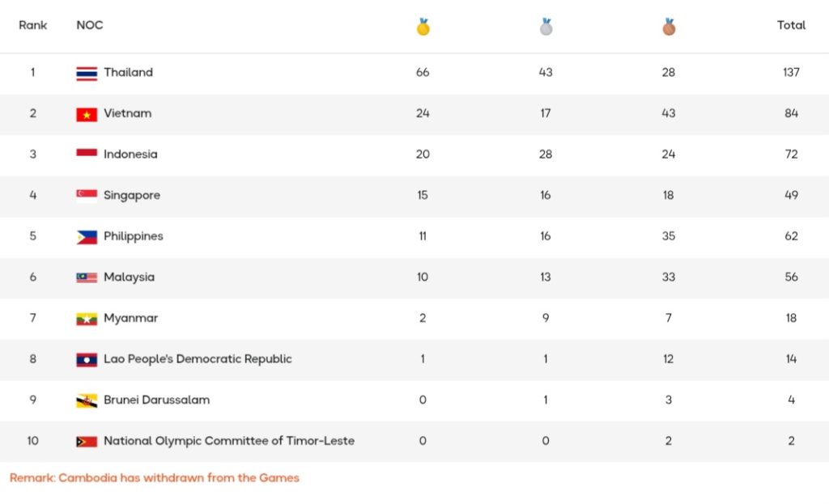Click the Cambodia withdrawal remark text

coord(155,478)
